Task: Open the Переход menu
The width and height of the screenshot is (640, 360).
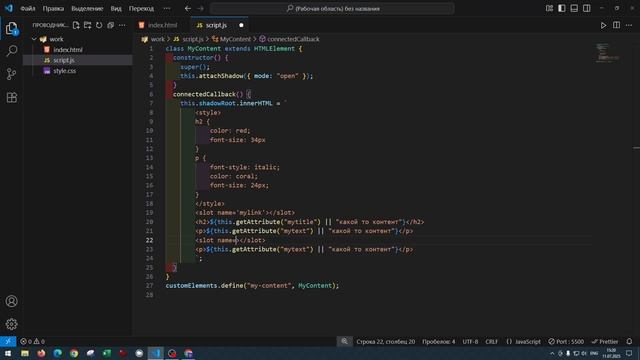Action: pyautogui.click(x=141, y=8)
